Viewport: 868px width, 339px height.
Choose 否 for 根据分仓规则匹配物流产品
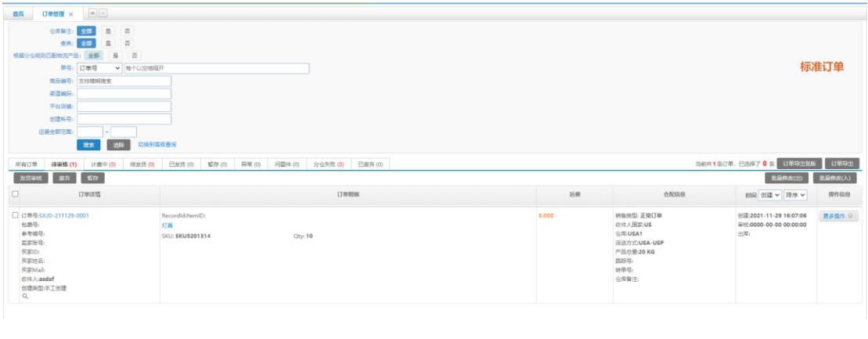pos(135,56)
